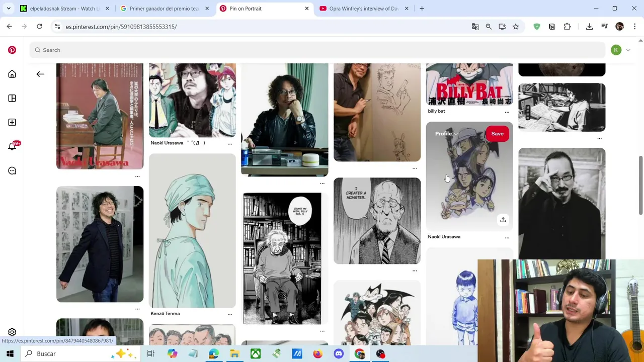Open the media controls music icon

tap(604, 27)
